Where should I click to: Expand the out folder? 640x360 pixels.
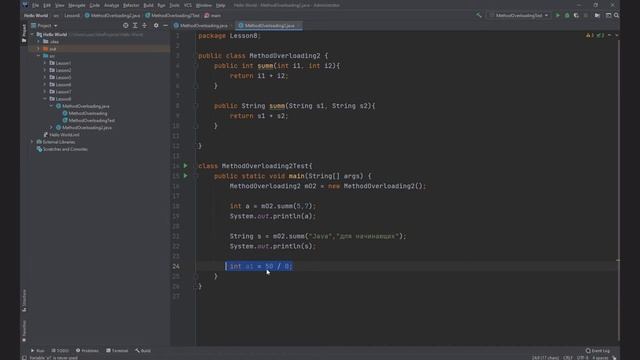[39, 49]
